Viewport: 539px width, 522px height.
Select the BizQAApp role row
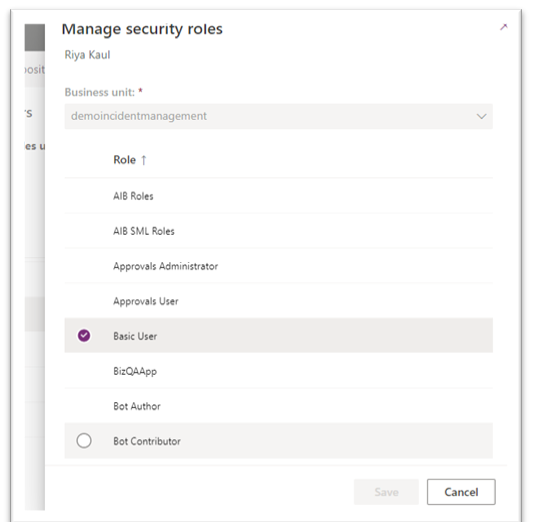pyautogui.click(x=278, y=371)
